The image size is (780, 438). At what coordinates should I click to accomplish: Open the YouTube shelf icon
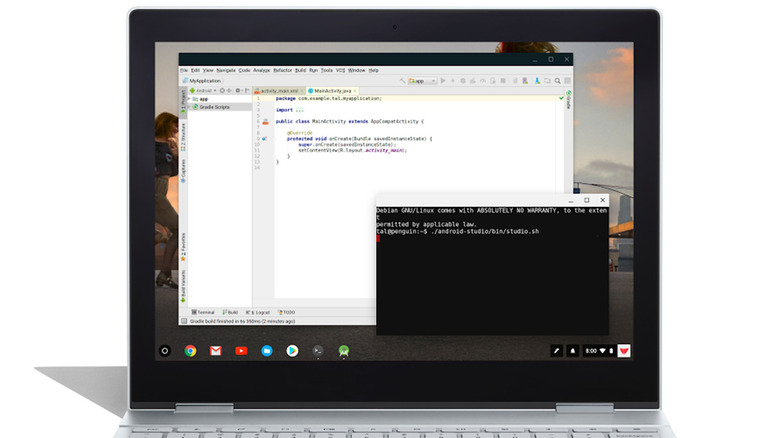pos(241,351)
